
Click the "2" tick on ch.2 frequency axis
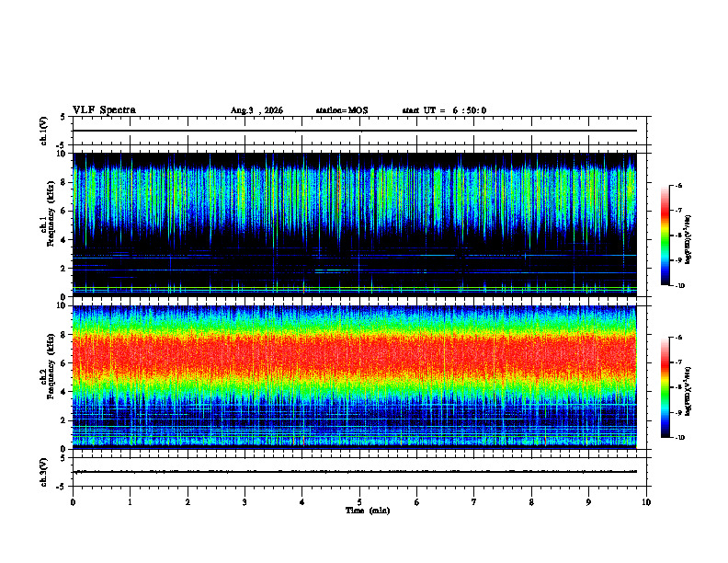coord(64,420)
